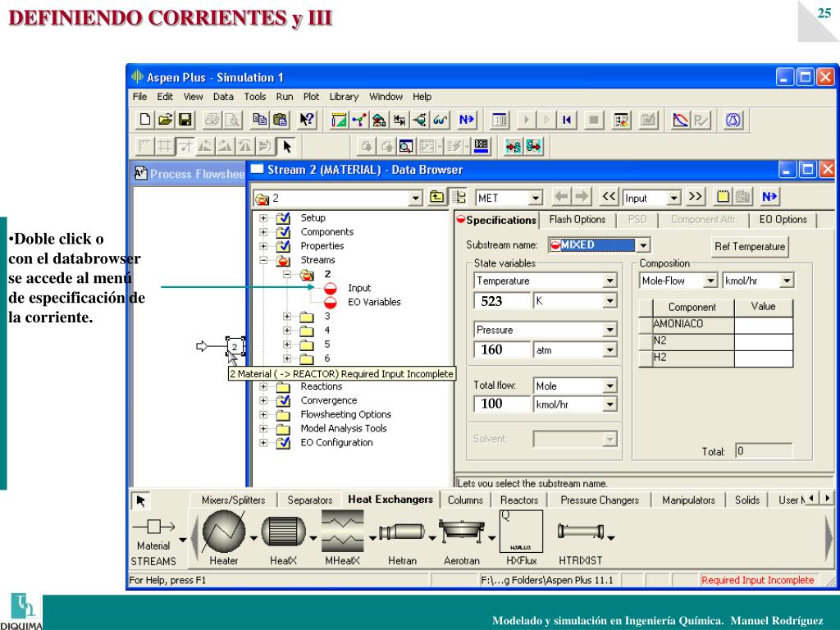Reinitialize the run with the rewind icon
Viewport: 840px width, 630px height.
(567, 120)
